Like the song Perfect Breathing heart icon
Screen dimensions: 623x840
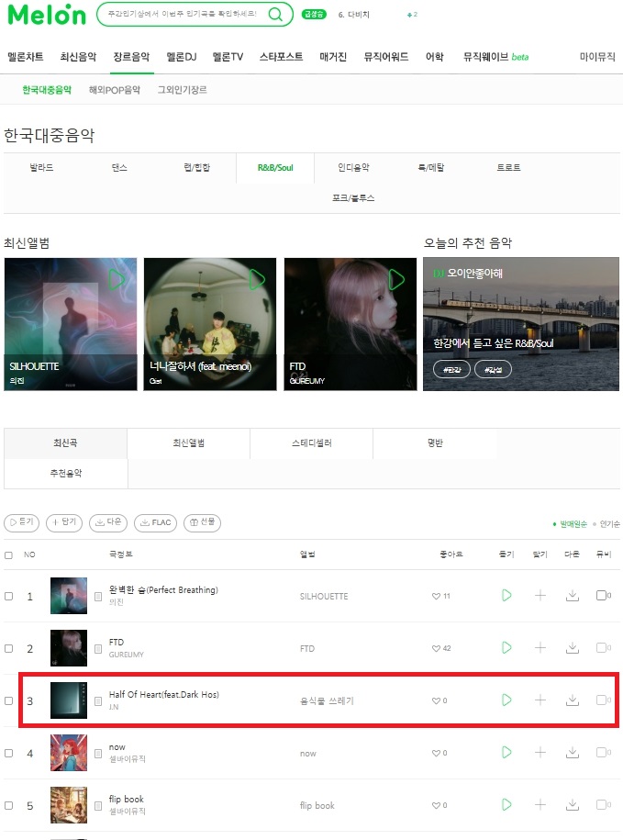coord(436,596)
